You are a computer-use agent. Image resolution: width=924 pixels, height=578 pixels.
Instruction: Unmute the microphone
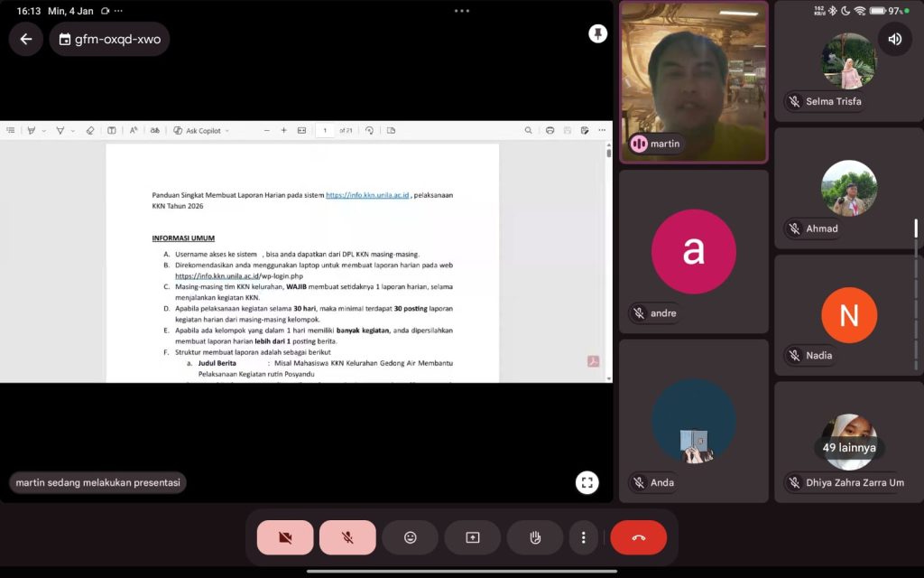coord(347,537)
